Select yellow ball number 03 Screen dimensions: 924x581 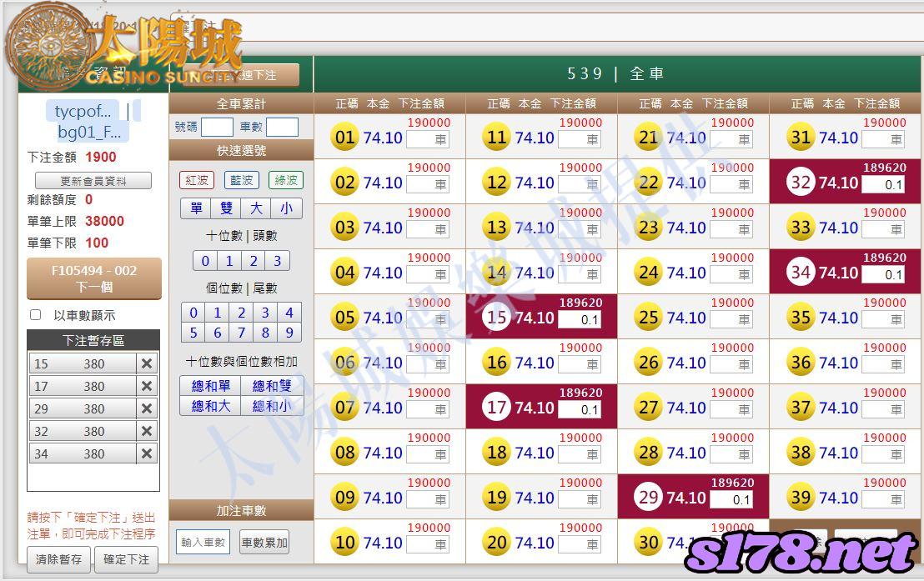pos(344,228)
